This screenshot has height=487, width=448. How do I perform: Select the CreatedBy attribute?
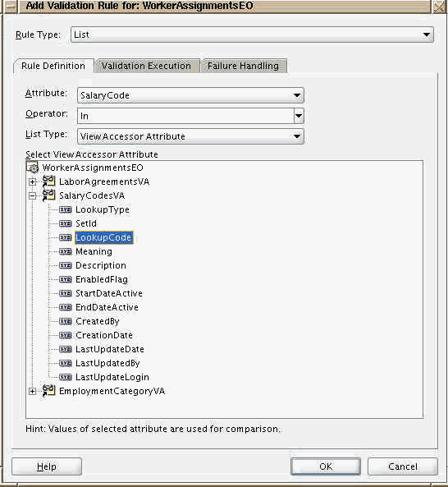(x=98, y=321)
